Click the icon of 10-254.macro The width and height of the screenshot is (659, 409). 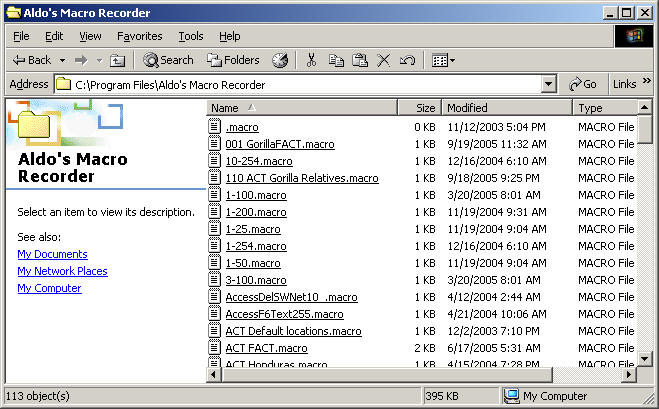point(214,161)
